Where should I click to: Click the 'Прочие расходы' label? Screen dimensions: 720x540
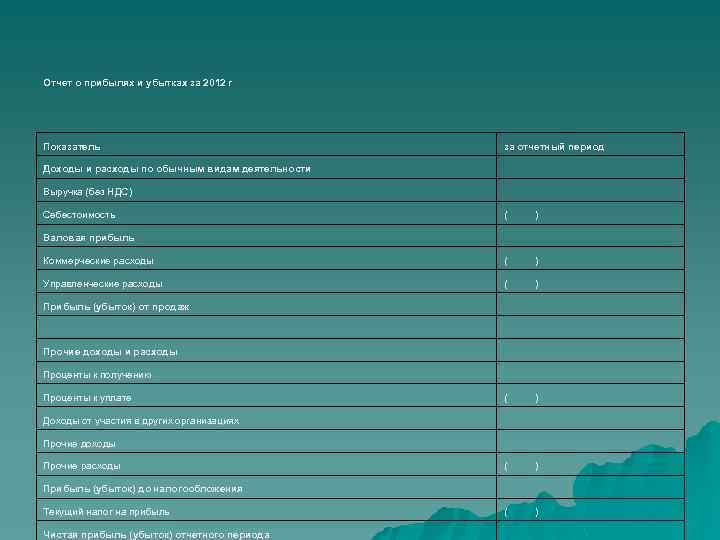tap(82, 466)
